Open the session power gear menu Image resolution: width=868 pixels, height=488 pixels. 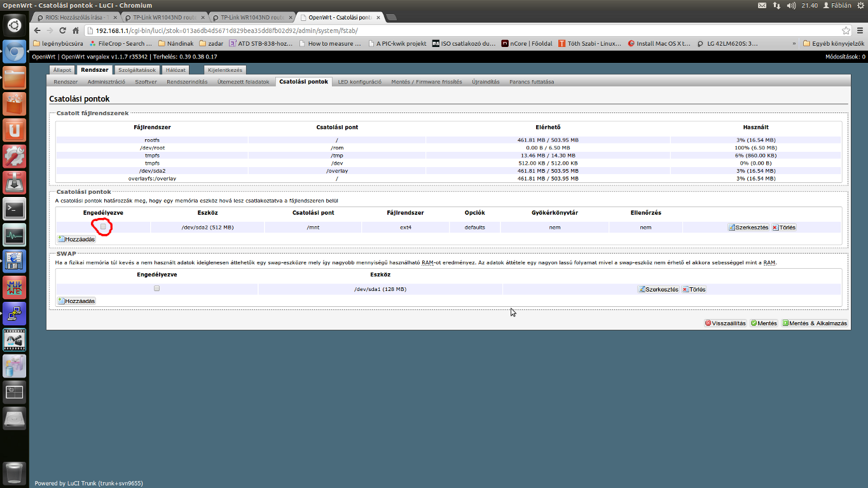point(860,5)
